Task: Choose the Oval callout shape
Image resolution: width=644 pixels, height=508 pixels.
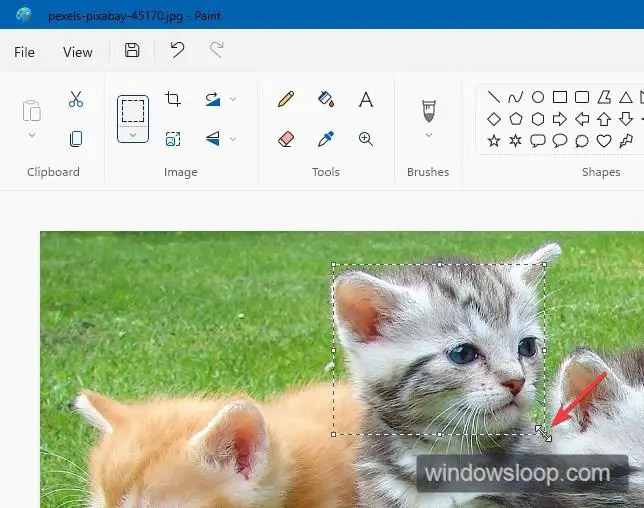Action: pos(560,141)
